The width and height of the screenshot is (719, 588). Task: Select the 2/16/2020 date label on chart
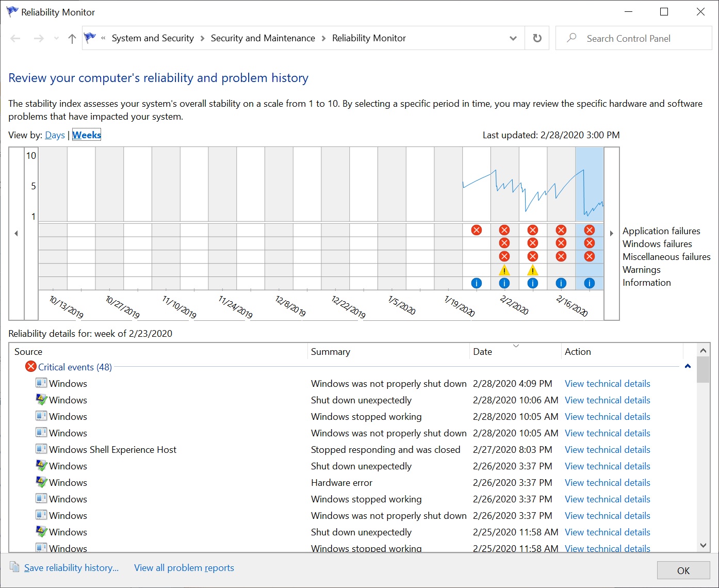pyautogui.click(x=572, y=306)
